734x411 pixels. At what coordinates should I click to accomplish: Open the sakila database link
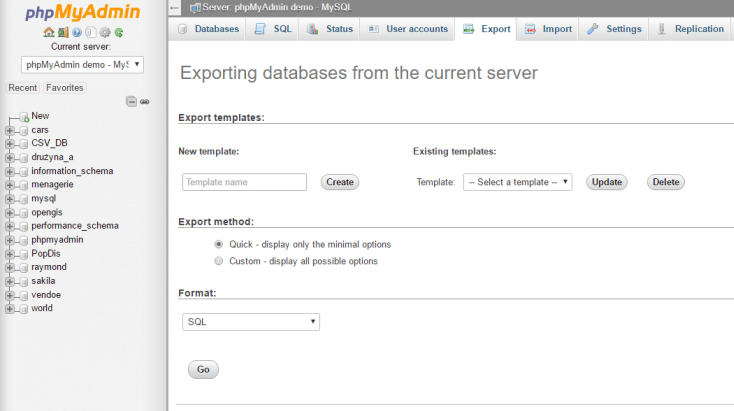43,281
